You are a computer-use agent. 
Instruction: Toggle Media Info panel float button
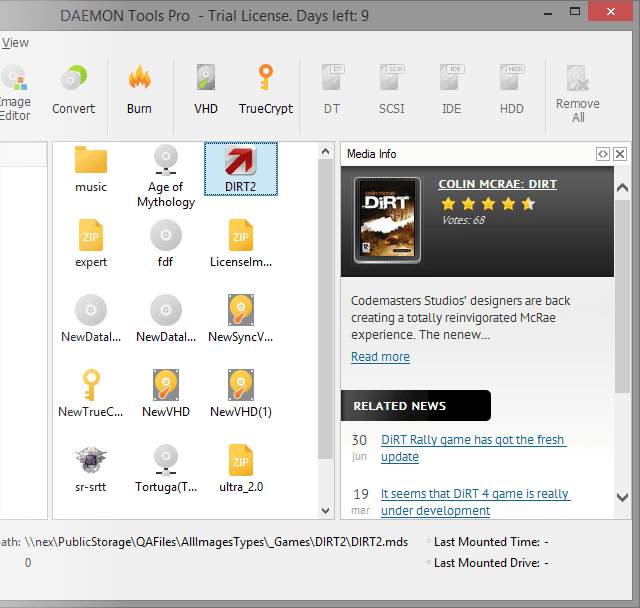coord(603,154)
